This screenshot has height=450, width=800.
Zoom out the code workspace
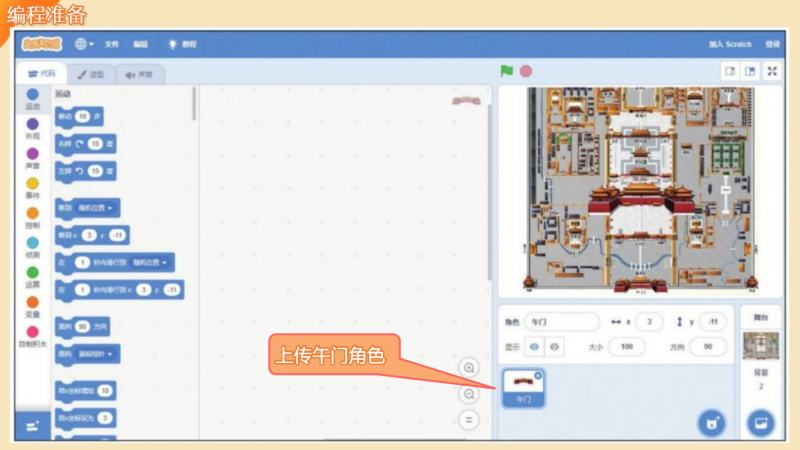[x=469, y=394]
